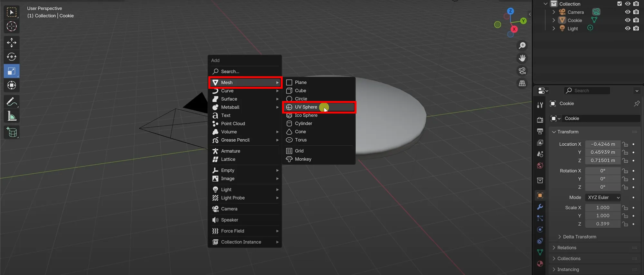The width and height of the screenshot is (644, 275).
Task: Hide the Cookie object in viewport
Action: tap(628, 20)
